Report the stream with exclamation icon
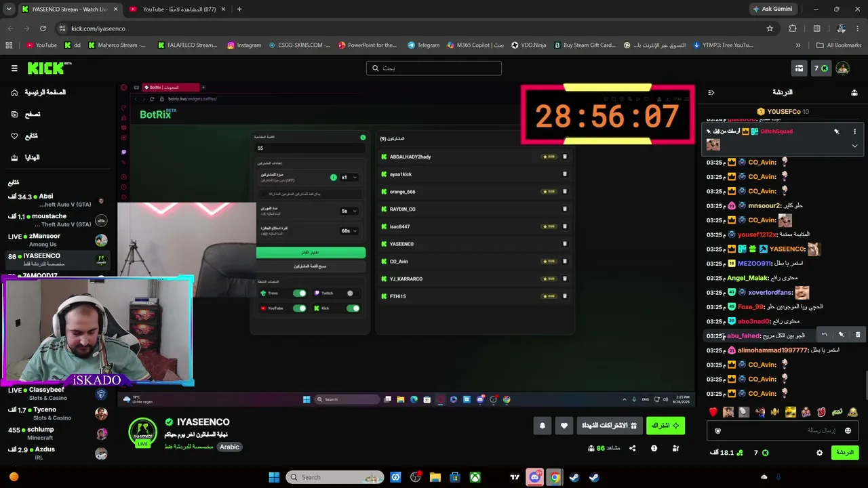 point(654,448)
